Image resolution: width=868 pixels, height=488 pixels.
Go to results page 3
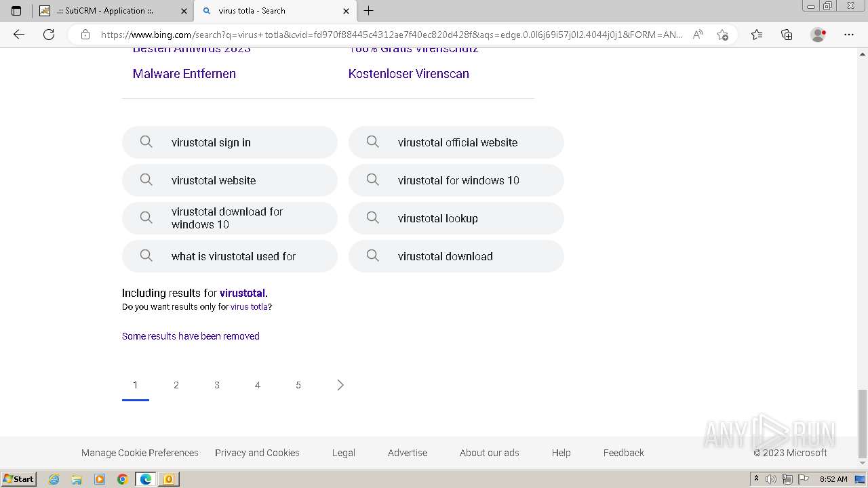[217, 385]
